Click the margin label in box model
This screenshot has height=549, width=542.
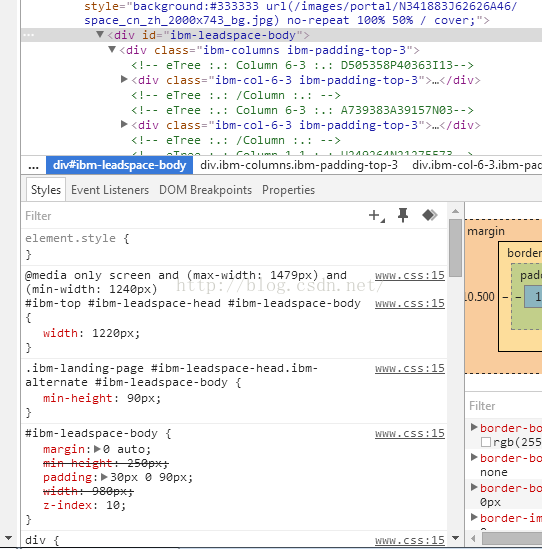(486, 231)
